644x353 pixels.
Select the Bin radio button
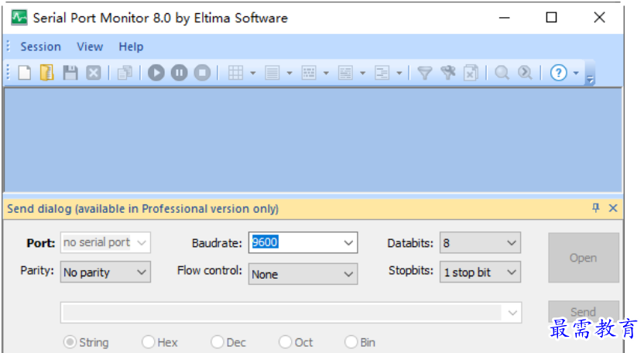coord(351,341)
